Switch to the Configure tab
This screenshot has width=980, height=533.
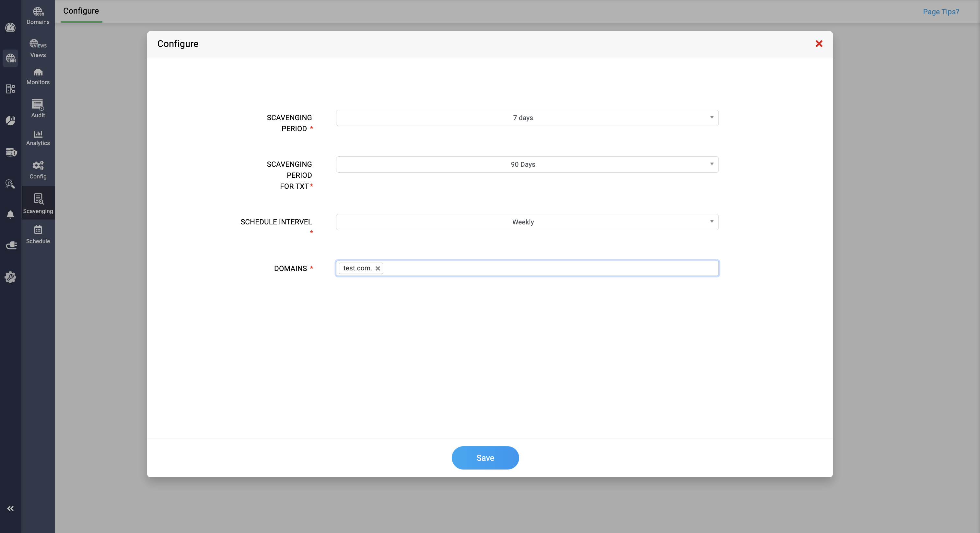click(x=81, y=11)
